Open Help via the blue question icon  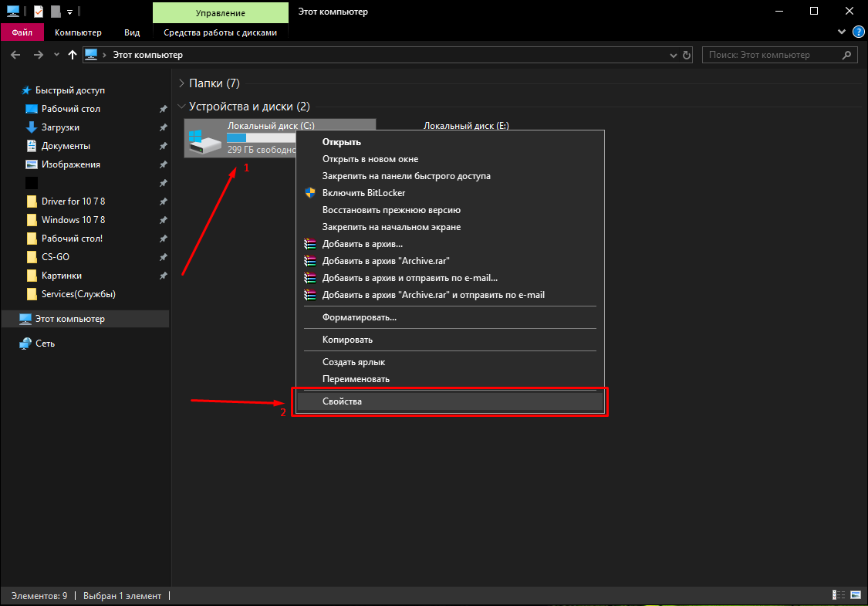tap(859, 32)
